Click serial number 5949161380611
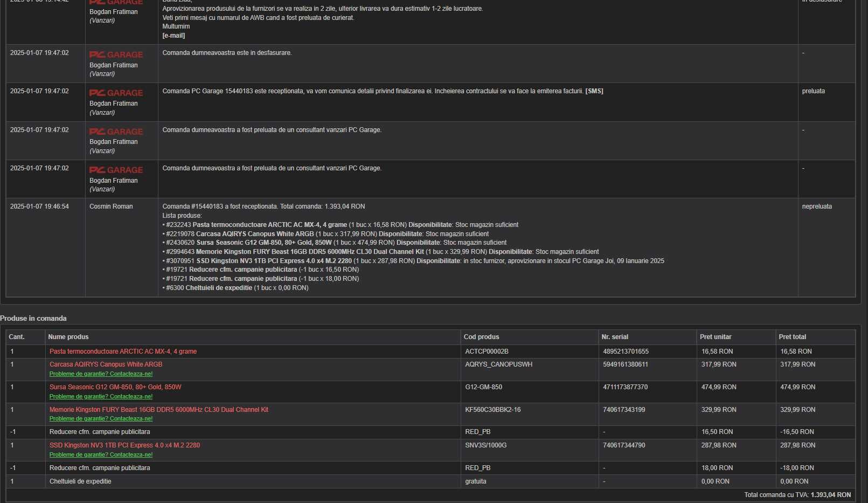This screenshot has width=868, height=503. point(625,364)
